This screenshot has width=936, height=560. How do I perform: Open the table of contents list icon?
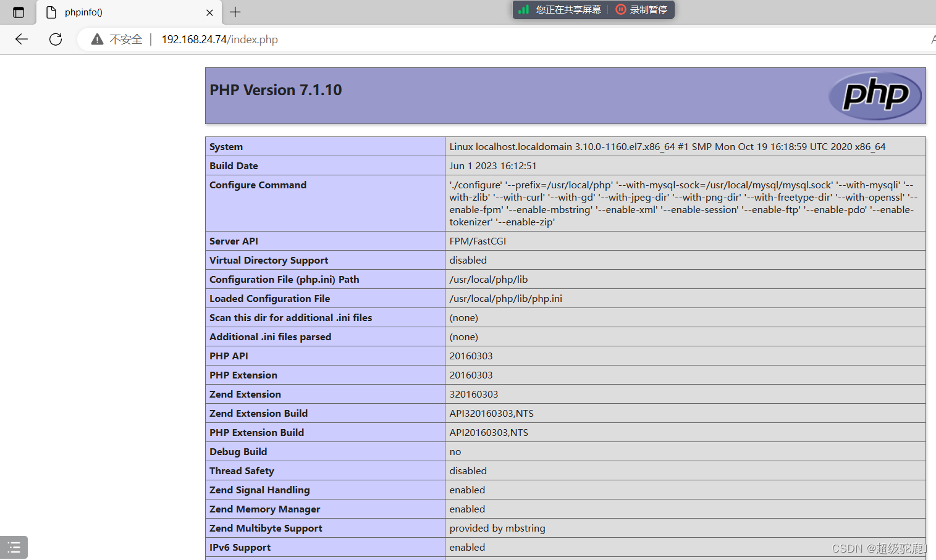14,547
